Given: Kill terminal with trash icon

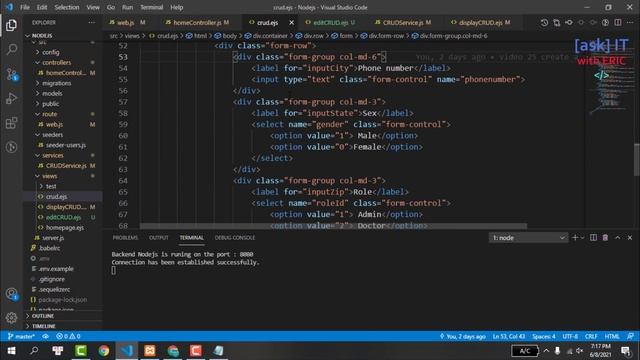Looking at the screenshot, I should tap(605, 238).
